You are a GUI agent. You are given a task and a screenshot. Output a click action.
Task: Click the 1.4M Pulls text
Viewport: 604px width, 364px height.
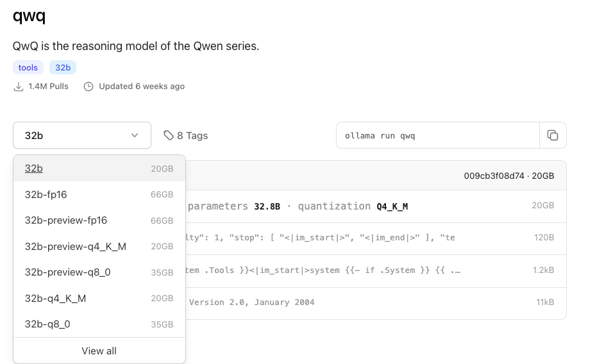(x=48, y=87)
